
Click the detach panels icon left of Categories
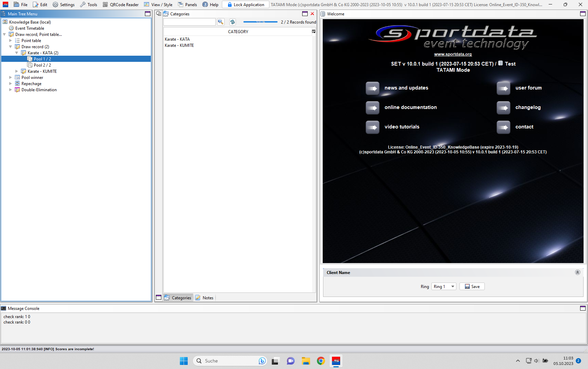tap(159, 14)
